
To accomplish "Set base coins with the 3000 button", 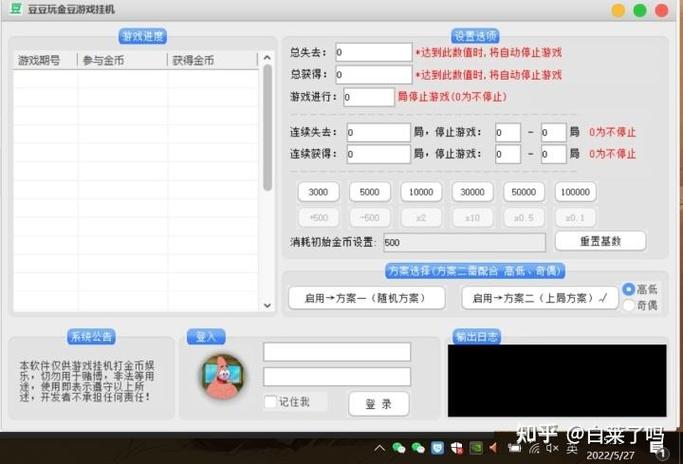I will 318,192.
